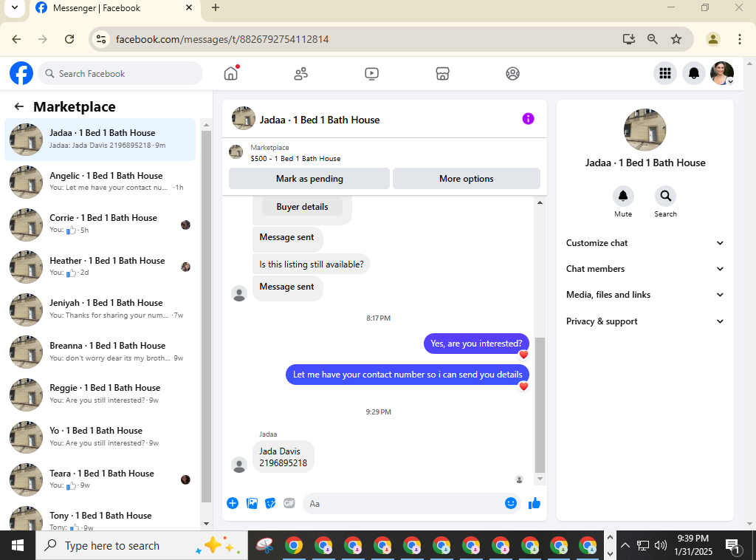The image size is (756, 560).
Task: Open Chrome tab search dropdown arrow
Action: [15, 7]
